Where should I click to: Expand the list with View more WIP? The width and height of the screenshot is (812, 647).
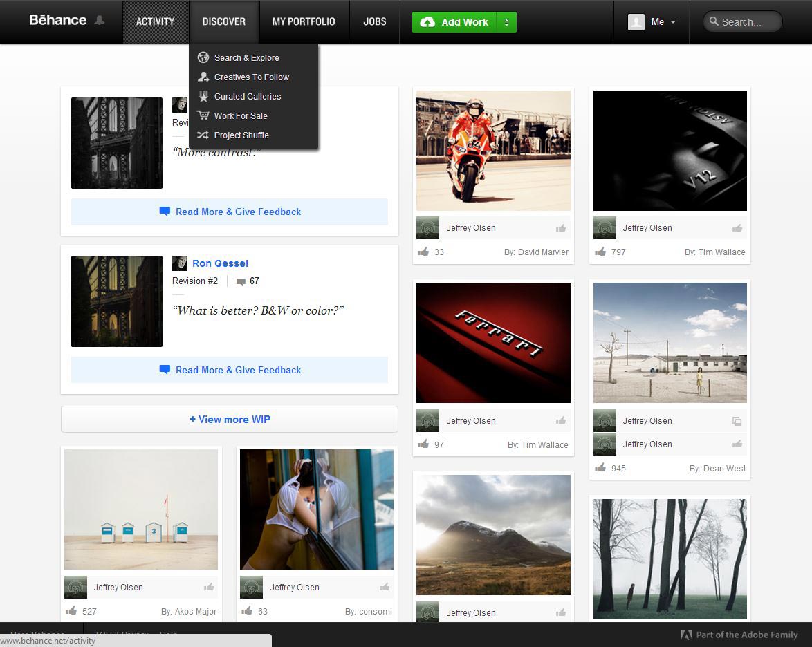pyautogui.click(x=229, y=420)
